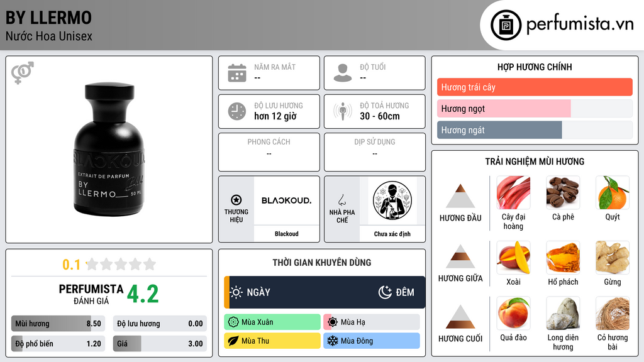
Task: Select the Cà phê note image
Action: pyautogui.click(x=563, y=192)
